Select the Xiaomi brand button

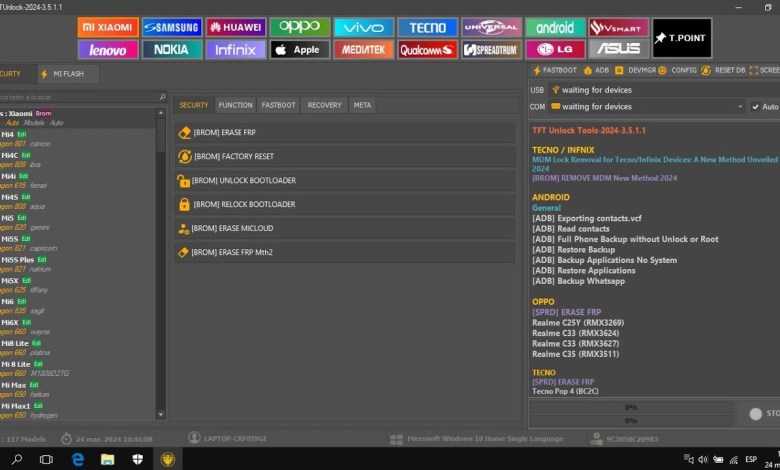(108, 27)
